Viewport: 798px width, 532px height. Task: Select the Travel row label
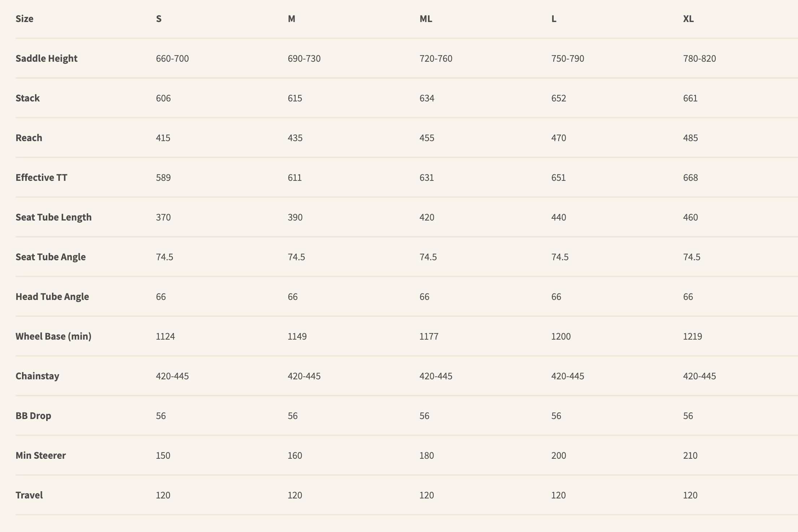pyautogui.click(x=29, y=495)
